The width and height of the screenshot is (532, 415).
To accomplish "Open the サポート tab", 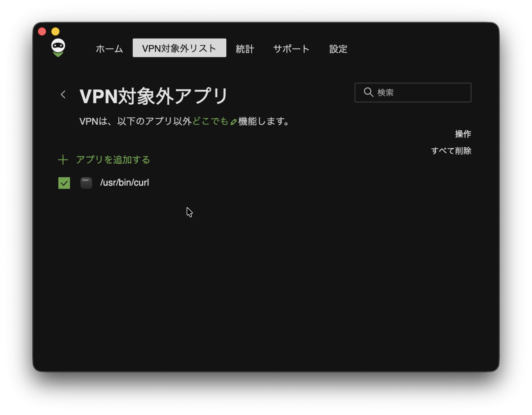I will pos(291,49).
